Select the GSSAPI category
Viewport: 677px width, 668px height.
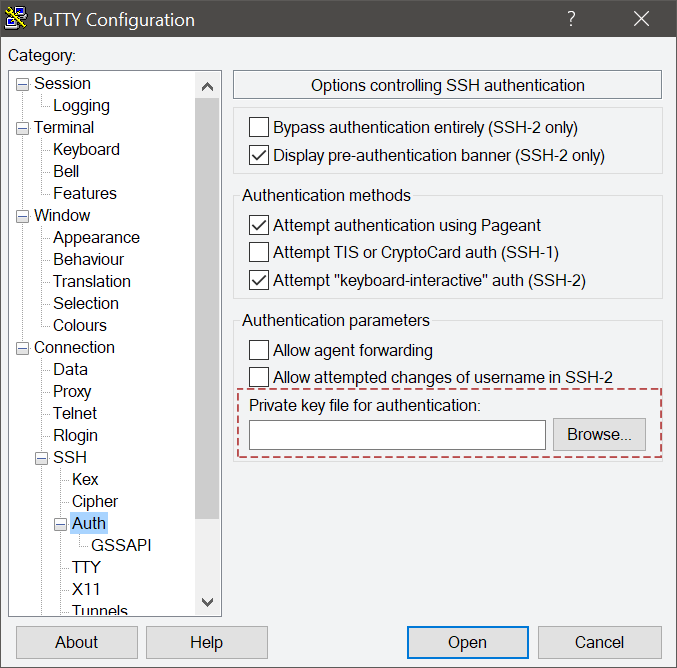[x=121, y=545]
